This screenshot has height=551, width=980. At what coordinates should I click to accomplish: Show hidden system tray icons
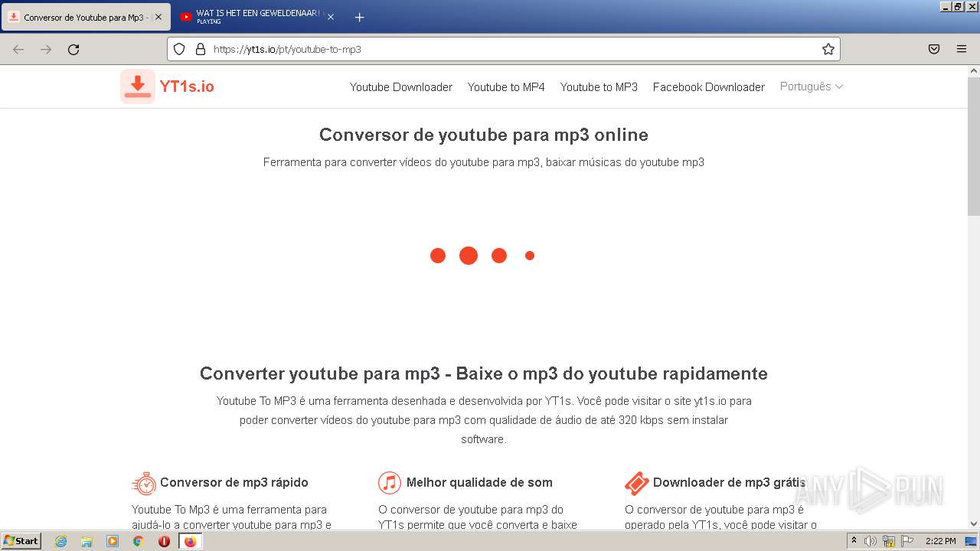(854, 541)
